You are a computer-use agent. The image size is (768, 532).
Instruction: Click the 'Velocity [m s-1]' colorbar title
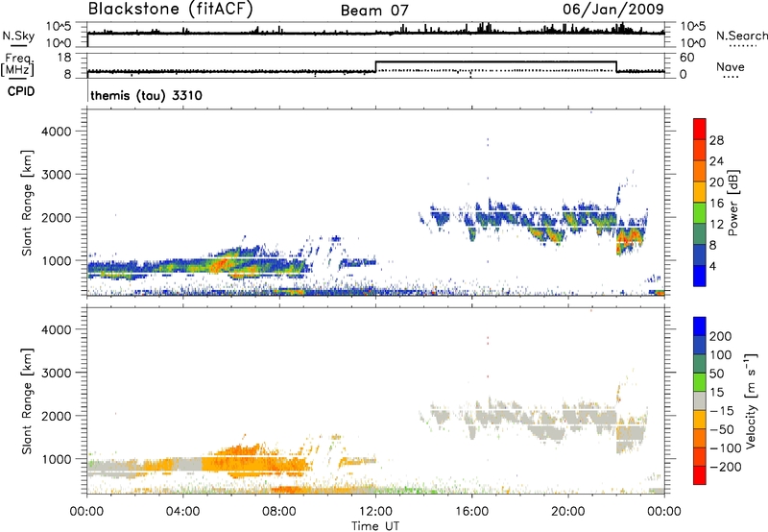coord(751,401)
